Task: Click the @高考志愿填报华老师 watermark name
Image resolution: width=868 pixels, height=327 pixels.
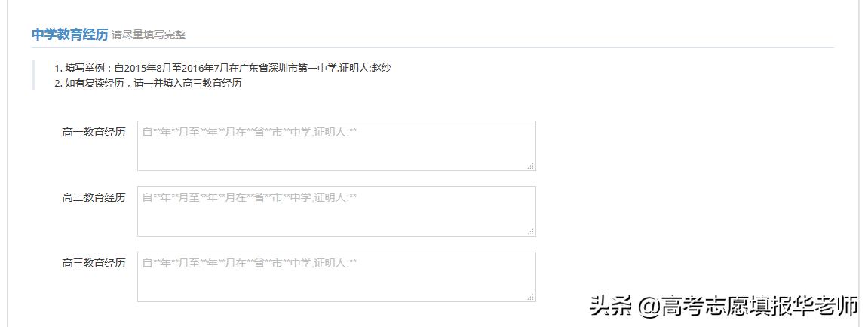Action: click(747, 307)
